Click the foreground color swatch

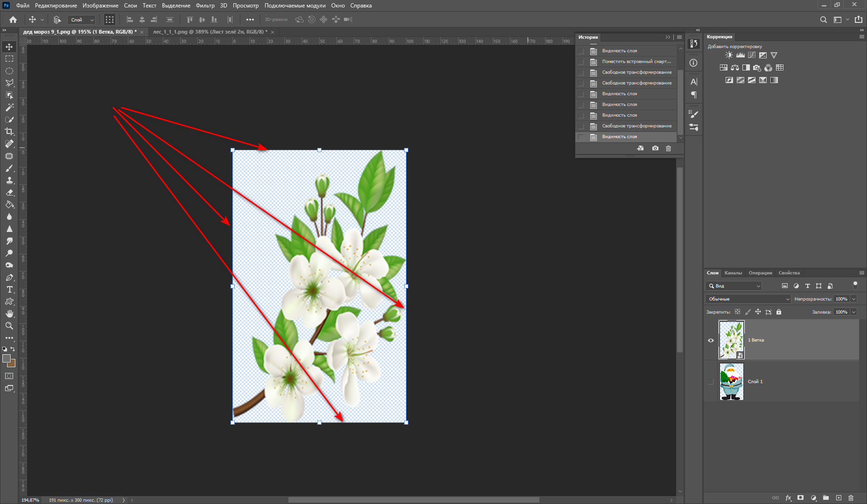click(x=7, y=358)
